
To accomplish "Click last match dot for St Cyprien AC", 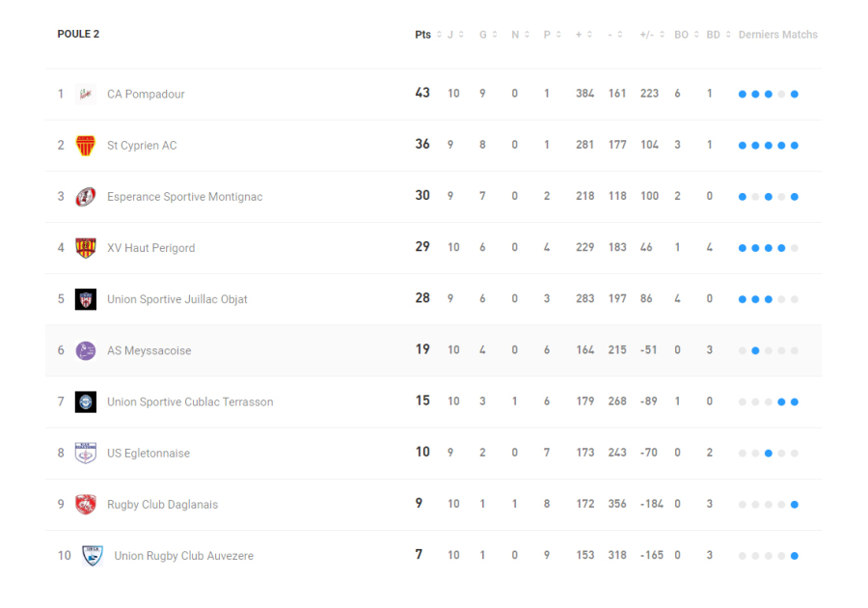I will 795,146.
